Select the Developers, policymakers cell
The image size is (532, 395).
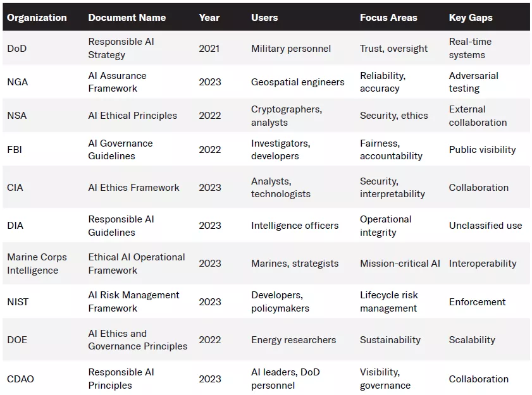pyautogui.click(x=280, y=301)
